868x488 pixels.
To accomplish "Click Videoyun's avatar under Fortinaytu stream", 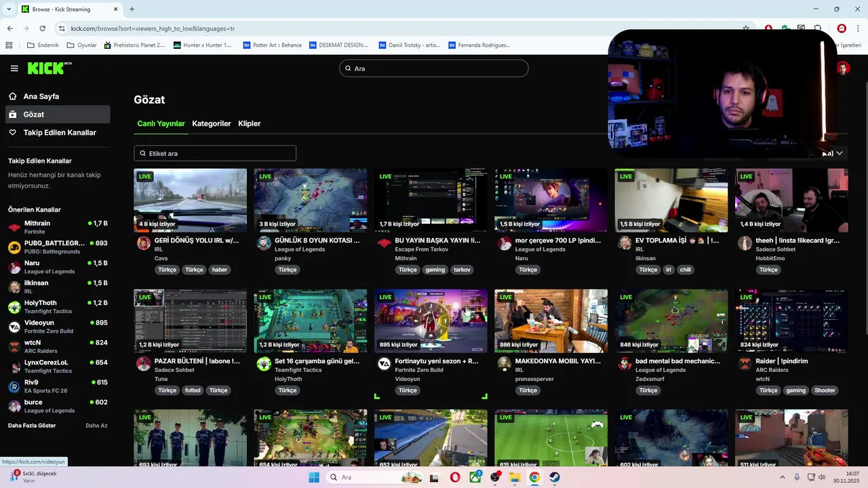I will [384, 364].
